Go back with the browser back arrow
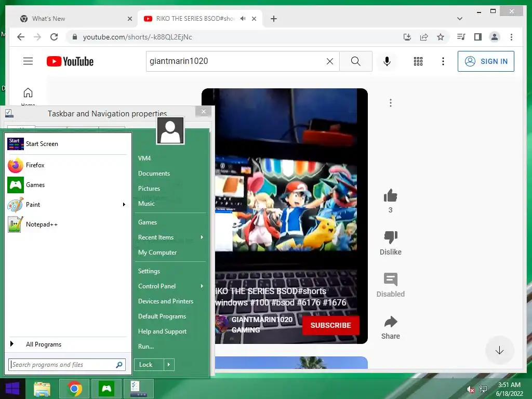 click(x=21, y=37)
